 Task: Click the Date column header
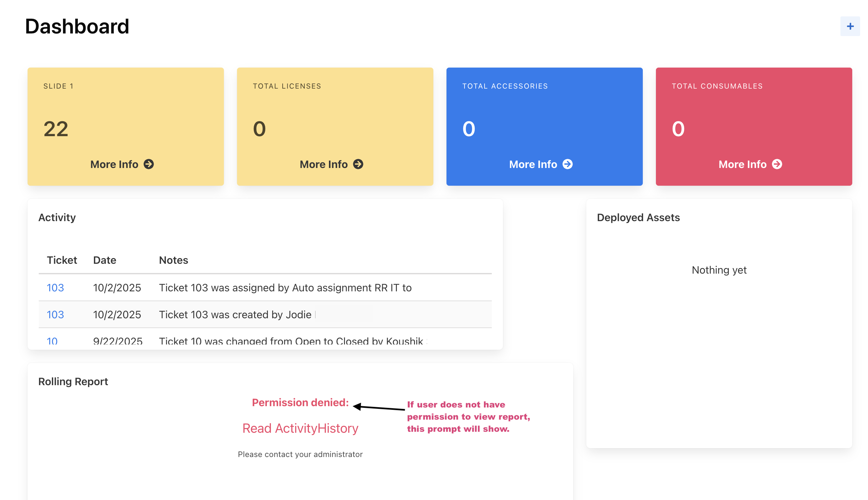click(104, 260)
